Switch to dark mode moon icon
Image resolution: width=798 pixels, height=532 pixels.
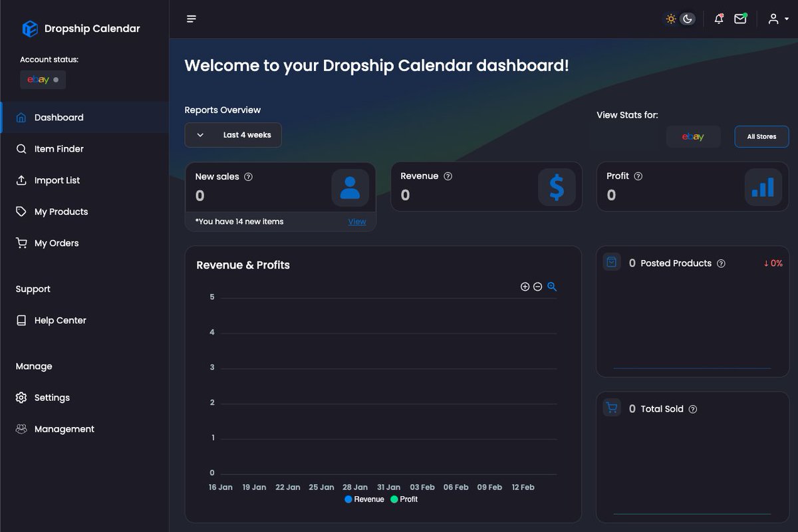click(688, 19)
